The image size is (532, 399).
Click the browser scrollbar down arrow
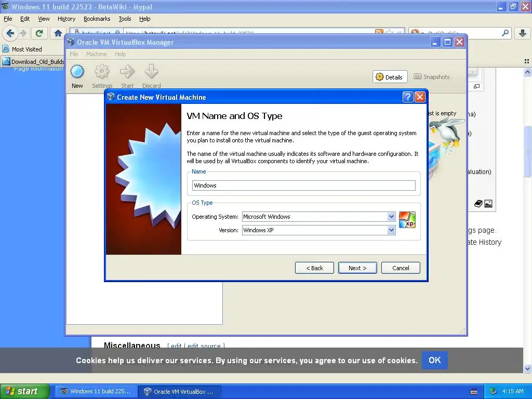tap(527, 368)
